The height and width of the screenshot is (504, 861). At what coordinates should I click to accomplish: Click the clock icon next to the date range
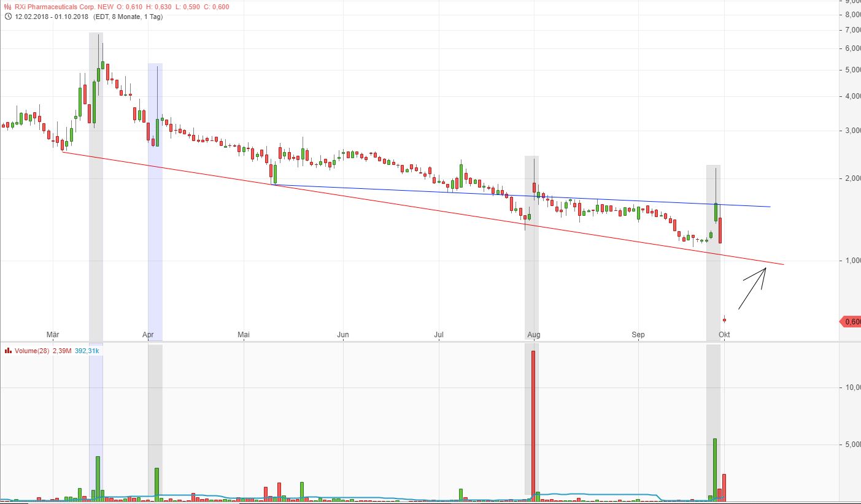pyautogui.click(x=7, y=17)
